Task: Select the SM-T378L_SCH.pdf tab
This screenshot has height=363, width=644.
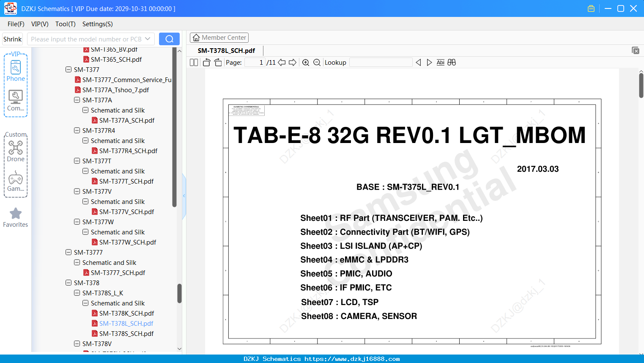Action: [226, 50]
